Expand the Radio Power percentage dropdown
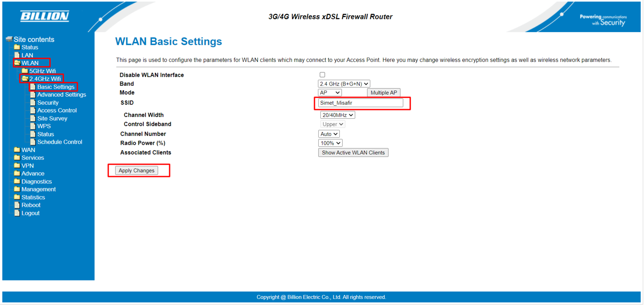644x305 pixels. [330, 143]
